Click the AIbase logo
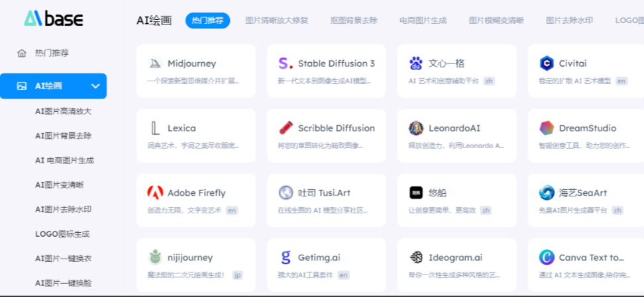The height and width of the screenshot is (297, 644). [54, 19]
